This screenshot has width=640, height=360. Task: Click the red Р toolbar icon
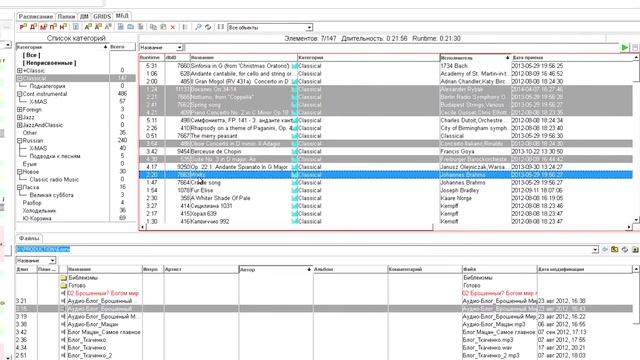23,27
